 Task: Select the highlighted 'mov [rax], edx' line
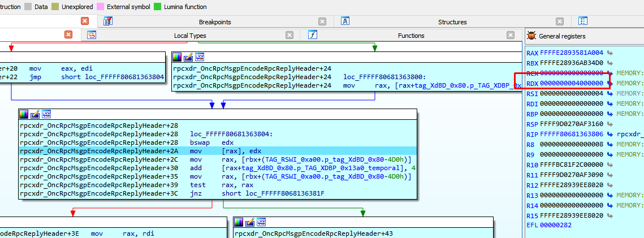218,150
